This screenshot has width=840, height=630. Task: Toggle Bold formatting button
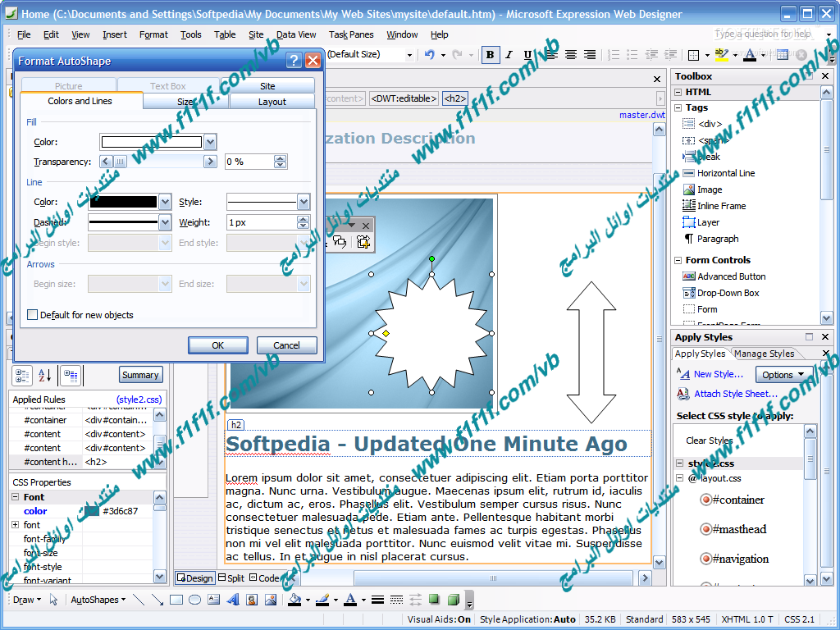click(x=491, y=55)
